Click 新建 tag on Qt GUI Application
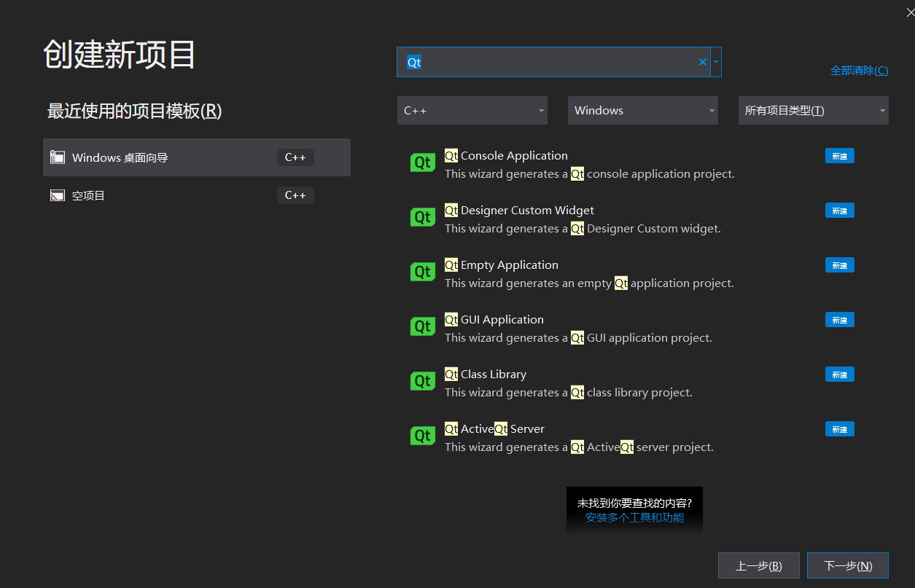This screenshot has width=915, height=588. pos(839,320)
